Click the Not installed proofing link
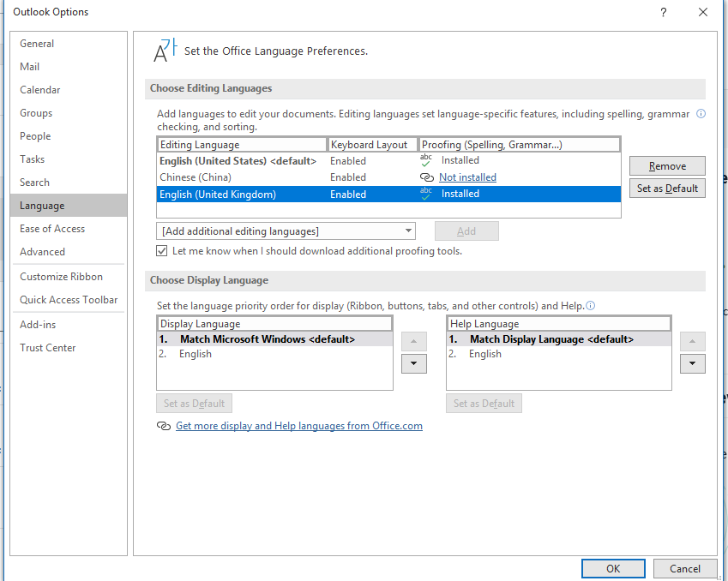Image resolution: width=728 pixels, height=581 pixels. click(x=467, y=177)
